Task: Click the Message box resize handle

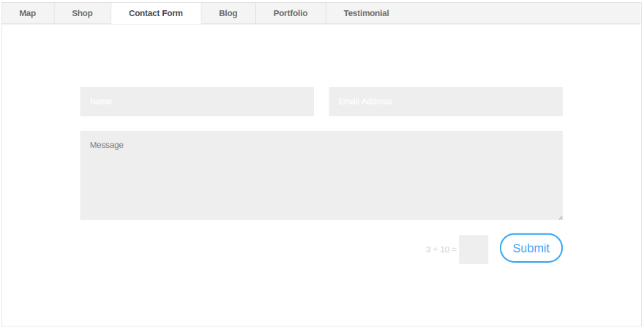Action: (560, 217)
